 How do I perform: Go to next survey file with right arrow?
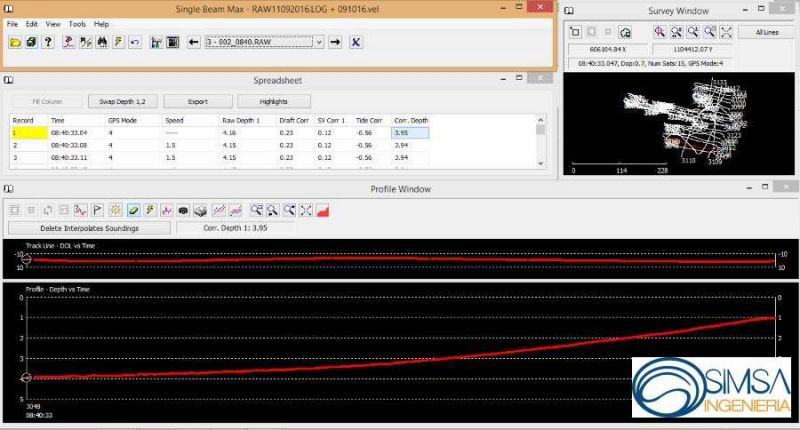click(335, 42)
